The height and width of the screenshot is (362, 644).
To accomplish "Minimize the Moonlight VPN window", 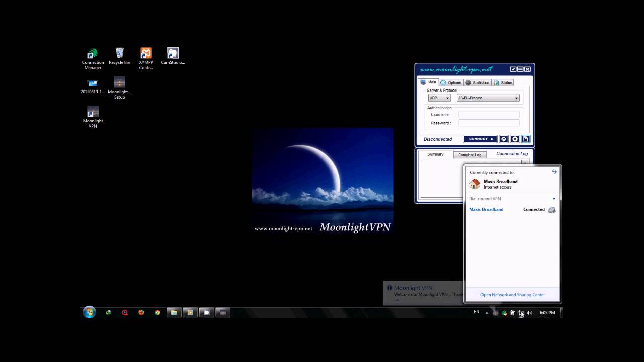I will click(x=520, y=69).
